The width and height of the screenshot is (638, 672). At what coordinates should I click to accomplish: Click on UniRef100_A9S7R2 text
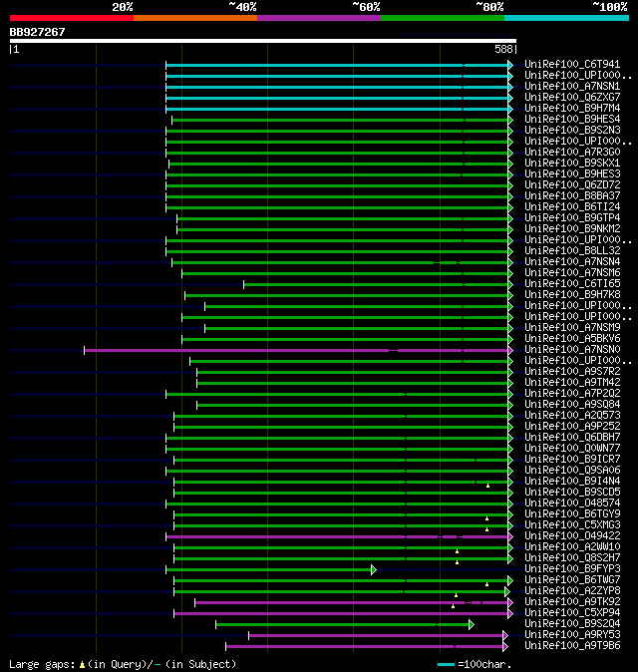[572, 372]
